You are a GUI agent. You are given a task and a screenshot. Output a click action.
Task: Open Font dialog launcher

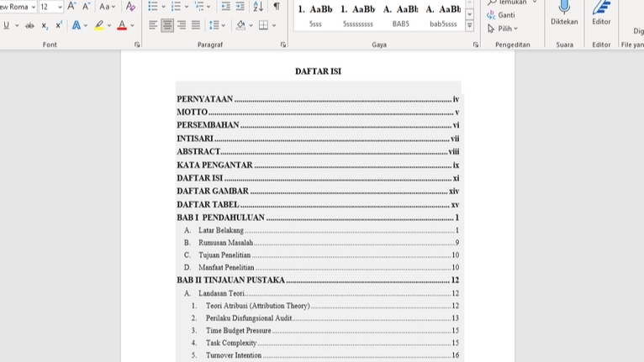[137, 45]
